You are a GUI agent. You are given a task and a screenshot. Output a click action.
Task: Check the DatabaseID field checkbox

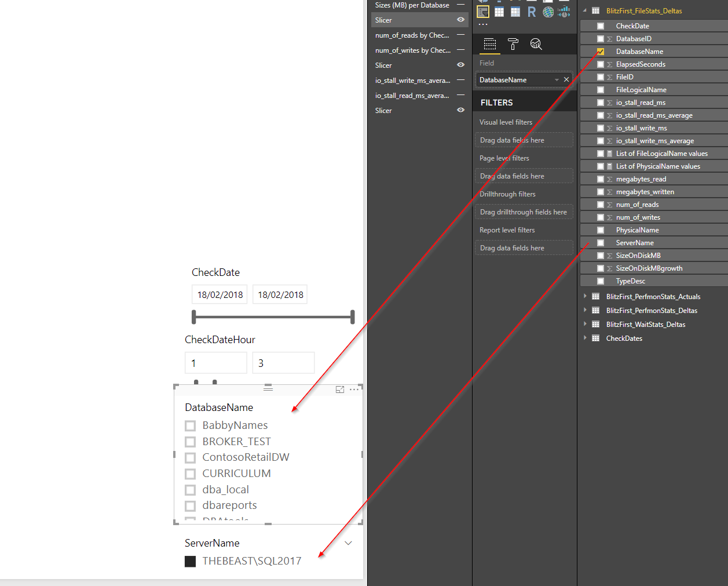601,39
